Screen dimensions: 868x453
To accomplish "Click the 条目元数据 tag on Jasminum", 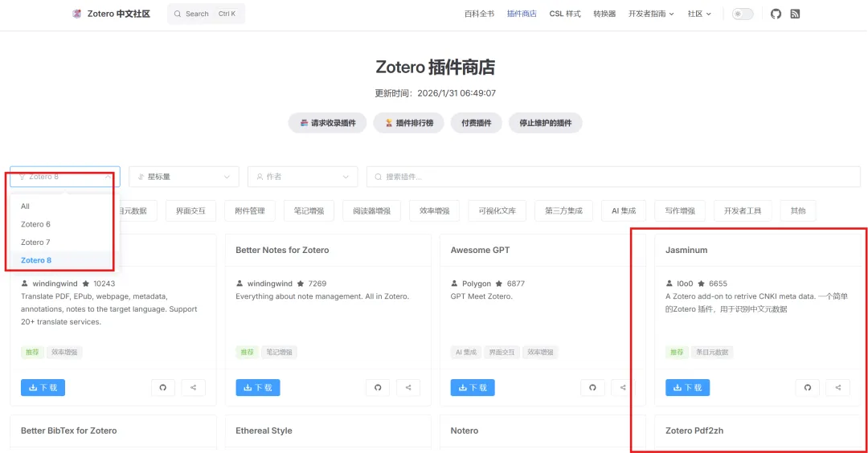I will click(712, 352).
